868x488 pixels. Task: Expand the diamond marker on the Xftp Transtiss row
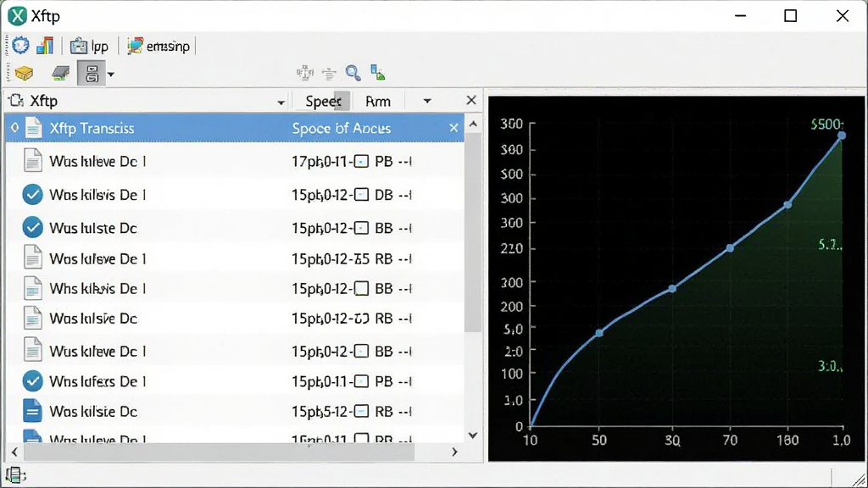[x=15, y=128]
